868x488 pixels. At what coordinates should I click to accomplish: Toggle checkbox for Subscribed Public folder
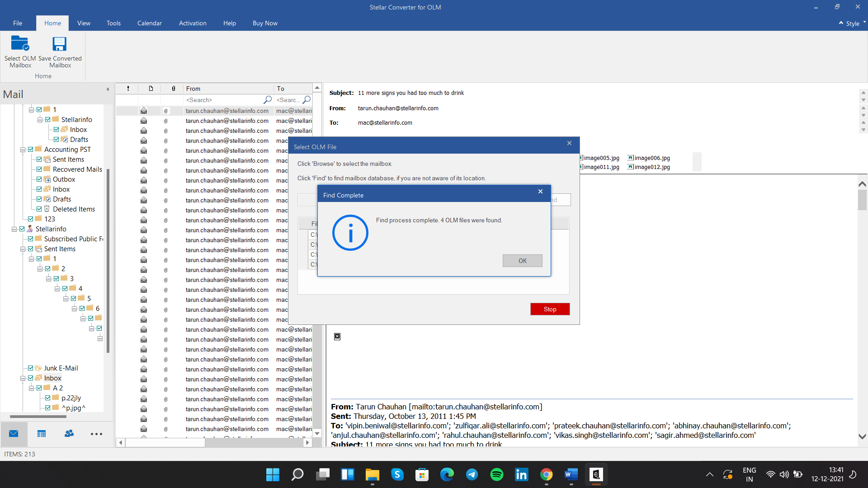(x=31, y=239)
